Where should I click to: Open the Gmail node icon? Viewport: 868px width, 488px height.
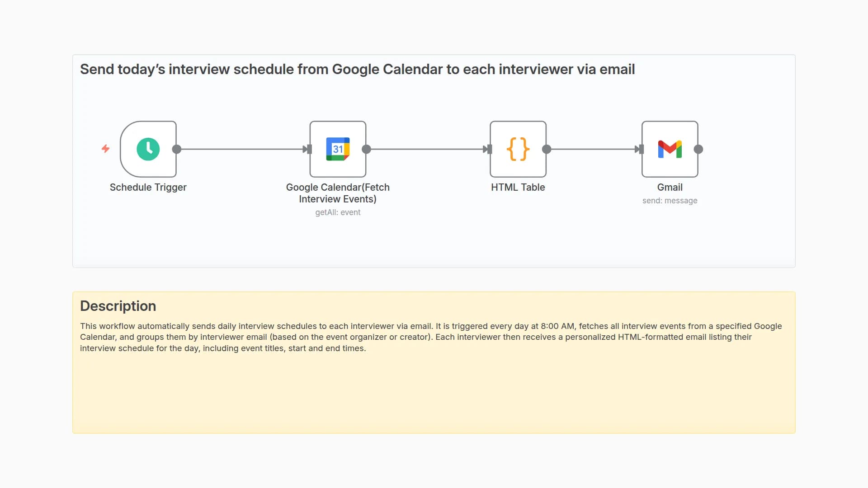pyautogui.click(x=670, y=149)
